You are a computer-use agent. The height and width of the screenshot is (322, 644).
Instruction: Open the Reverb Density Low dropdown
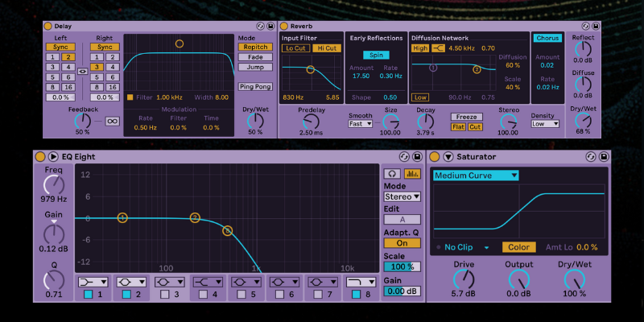point(544,124)
